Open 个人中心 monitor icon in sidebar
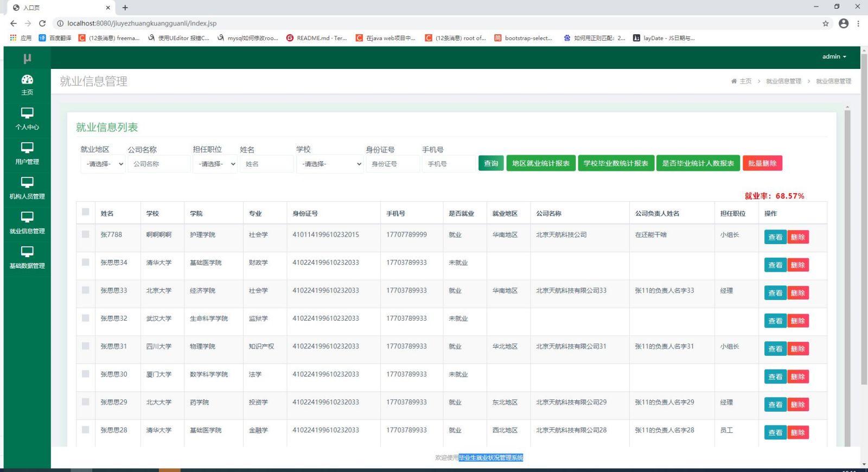Viewport: 868px width, 472px height. (x=27, y=113)
